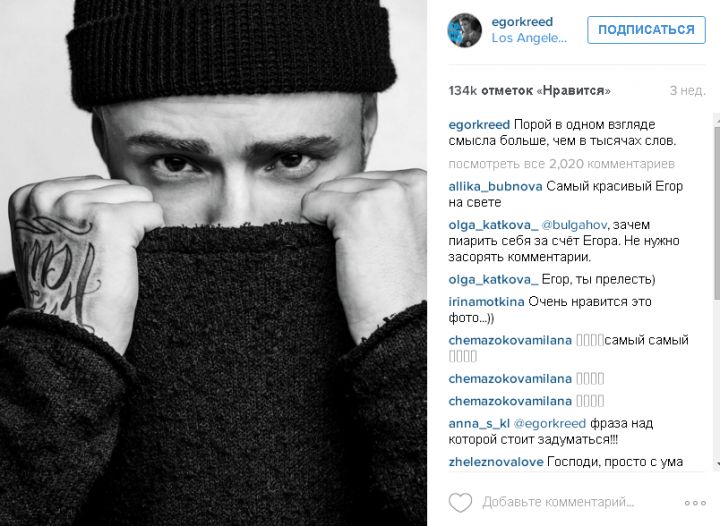Click the scrollbar down arrow

pyautogui.click(x=717, y=465)
